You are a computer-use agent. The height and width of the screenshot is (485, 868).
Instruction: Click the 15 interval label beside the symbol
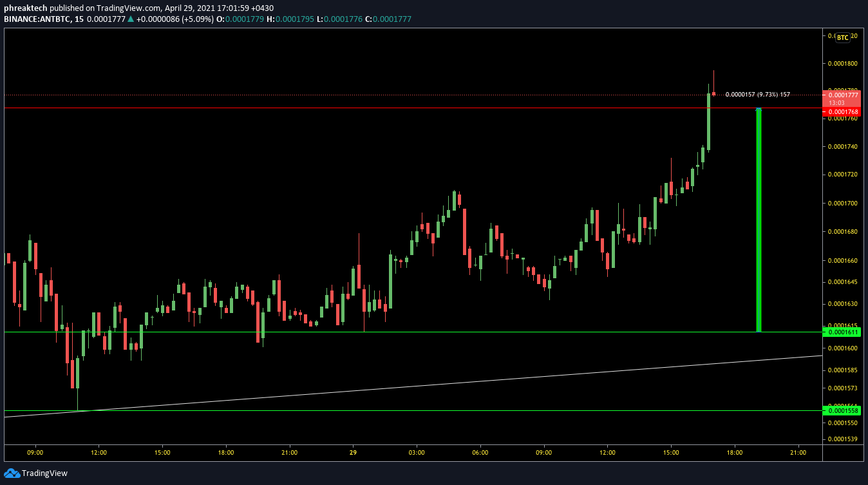(x=79, y=19)
